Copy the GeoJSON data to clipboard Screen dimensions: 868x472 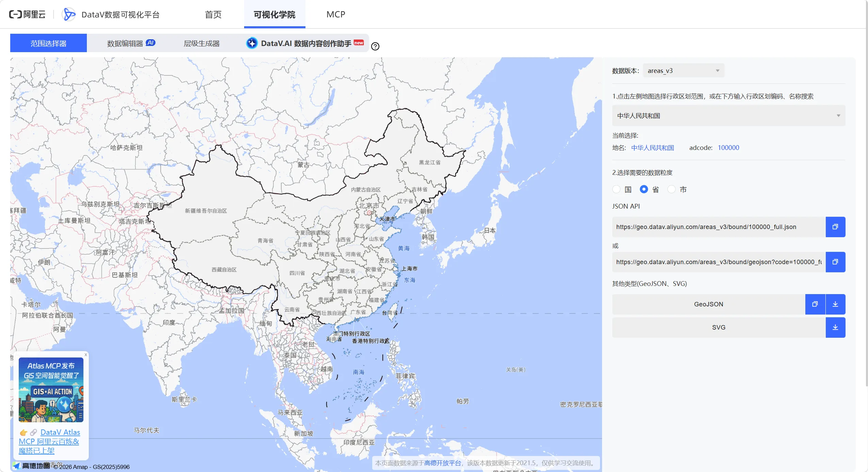coord(815,304)
